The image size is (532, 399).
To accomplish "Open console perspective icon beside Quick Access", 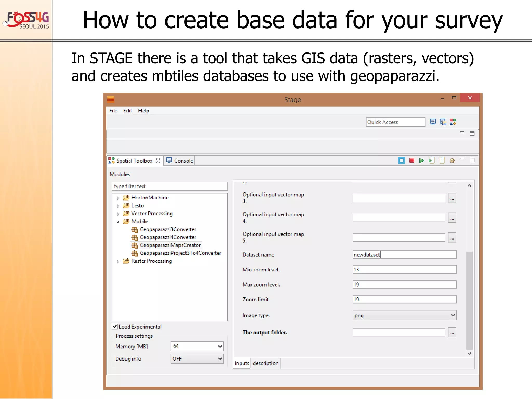I will coord(433,122).
